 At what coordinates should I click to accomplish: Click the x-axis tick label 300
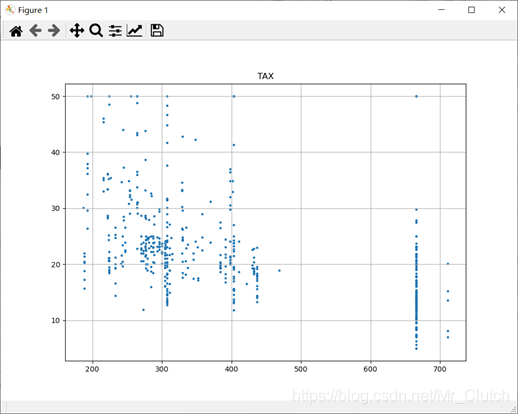[x=162, y=369]
